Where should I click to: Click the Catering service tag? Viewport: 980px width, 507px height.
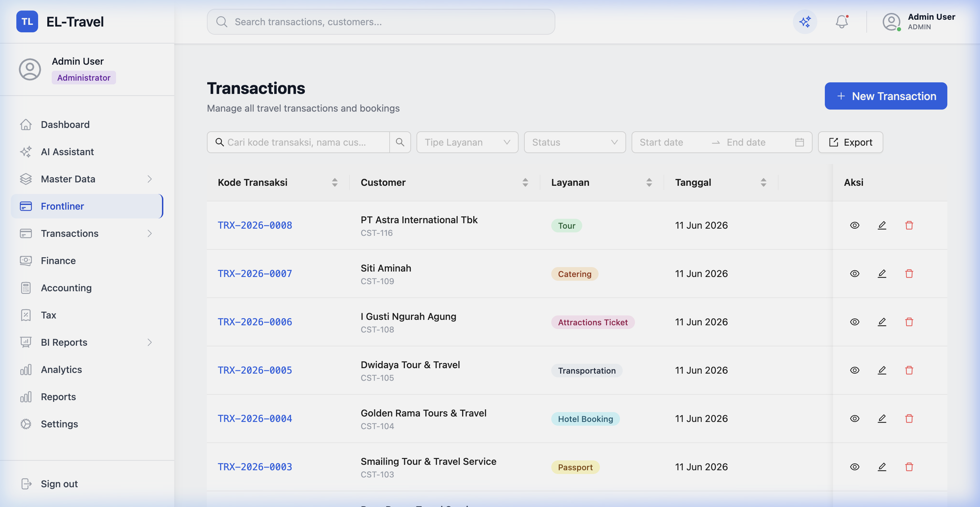[574, 274]
